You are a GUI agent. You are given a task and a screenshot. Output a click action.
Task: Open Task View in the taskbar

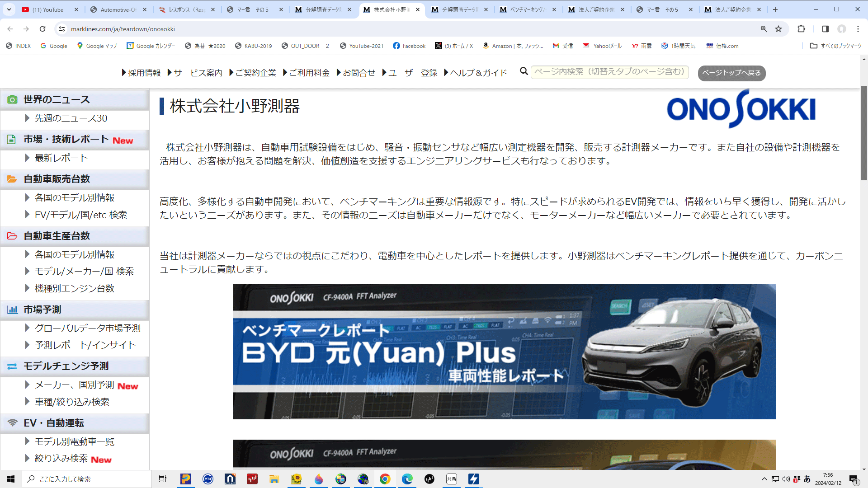163,479
